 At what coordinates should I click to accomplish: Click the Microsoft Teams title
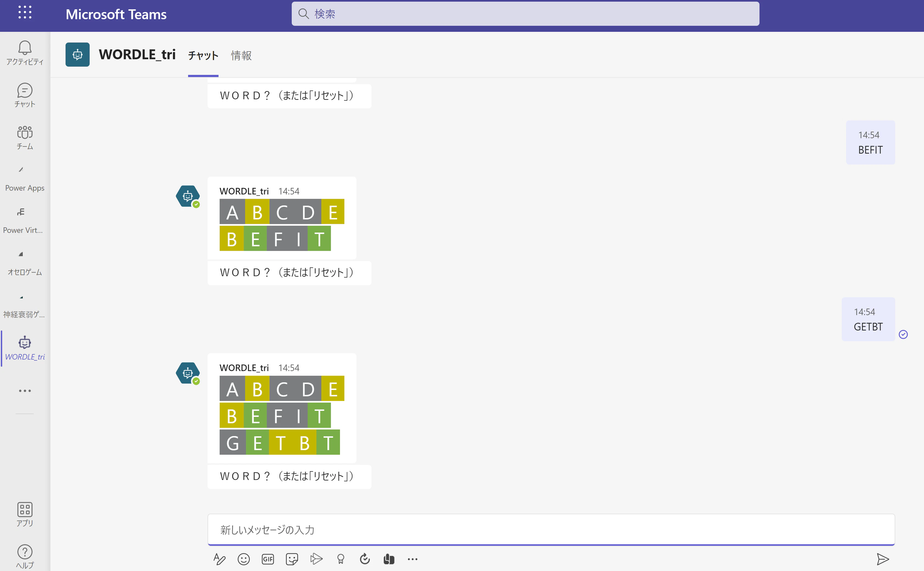[116, 14]
